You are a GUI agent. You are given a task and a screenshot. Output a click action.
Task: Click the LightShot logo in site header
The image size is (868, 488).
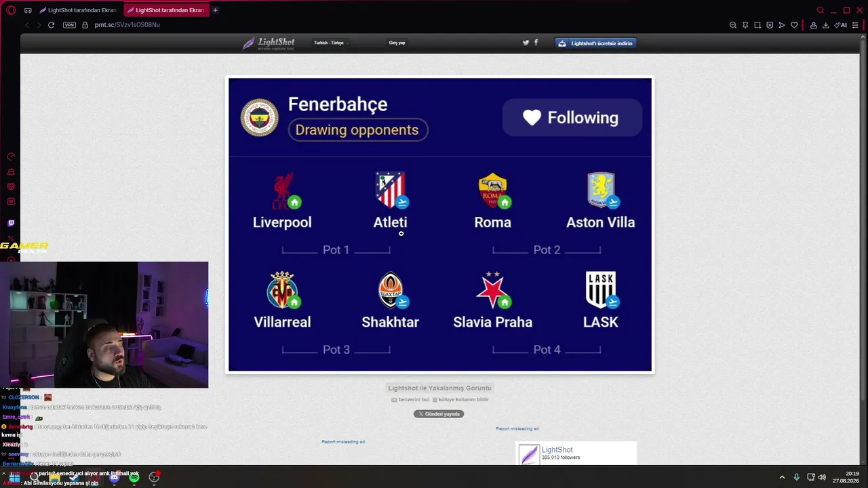[269, 43]
